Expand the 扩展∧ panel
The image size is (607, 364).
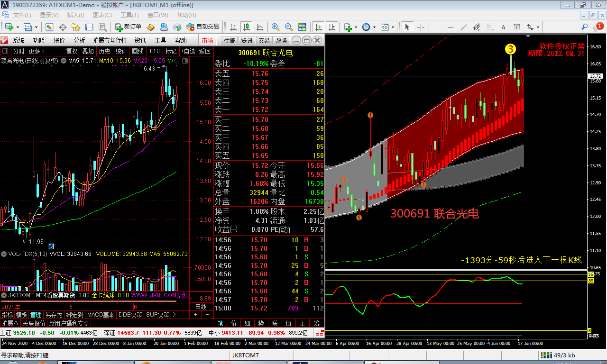[9, 323]
